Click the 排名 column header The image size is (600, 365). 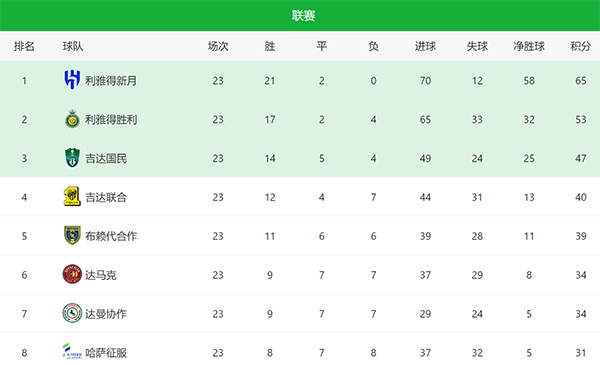[24, 46]
